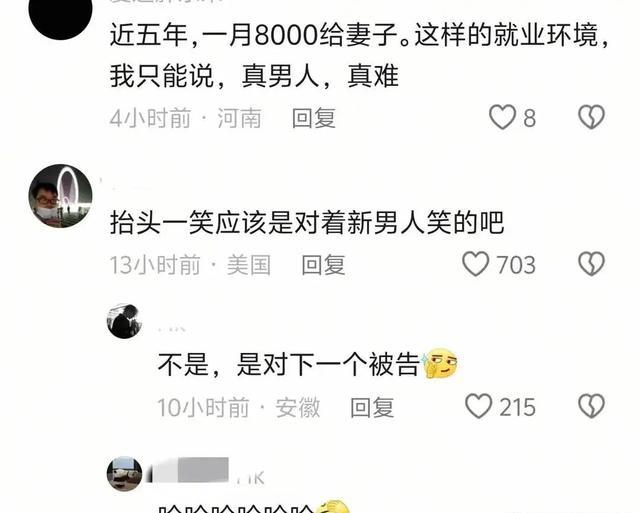Select the reply text 不是，是对下一个被告

click(289, 364)
